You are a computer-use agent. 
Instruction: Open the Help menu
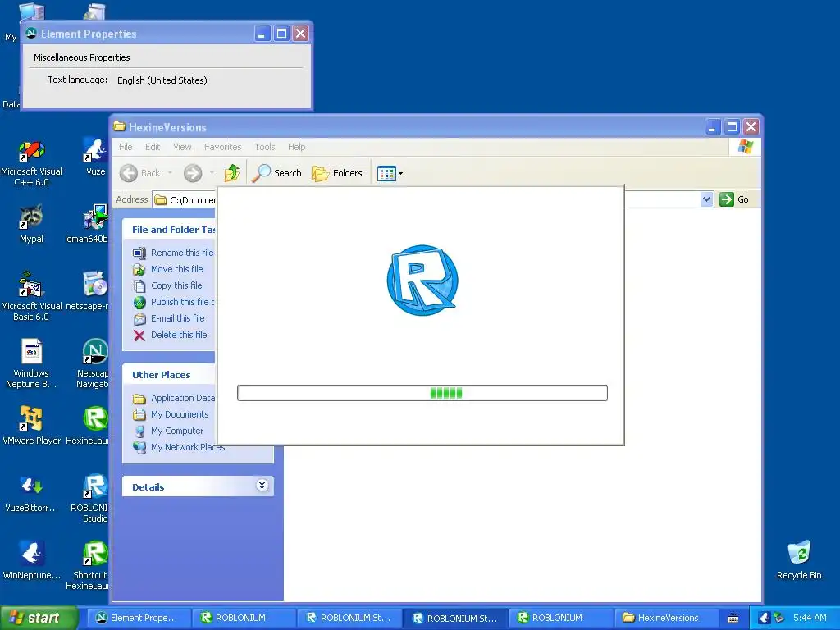296,147
